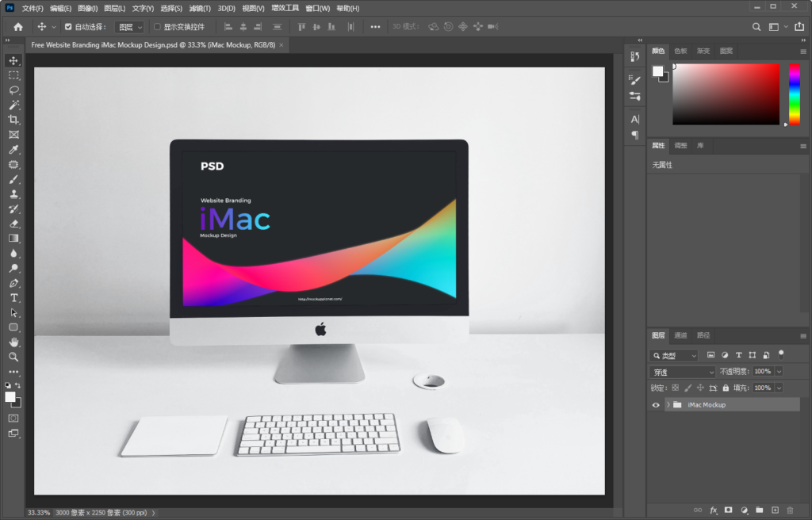
Task: Select the Frame tool
Action: 13,135
